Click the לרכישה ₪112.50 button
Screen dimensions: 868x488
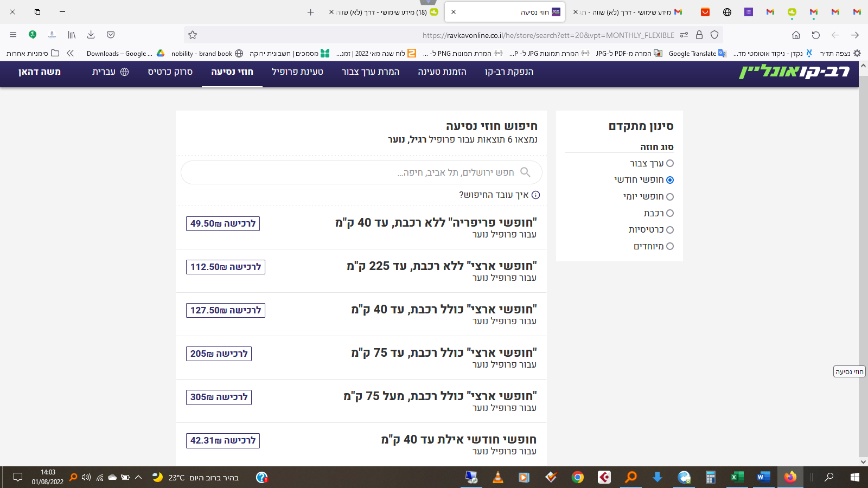[x=226, y=267]
